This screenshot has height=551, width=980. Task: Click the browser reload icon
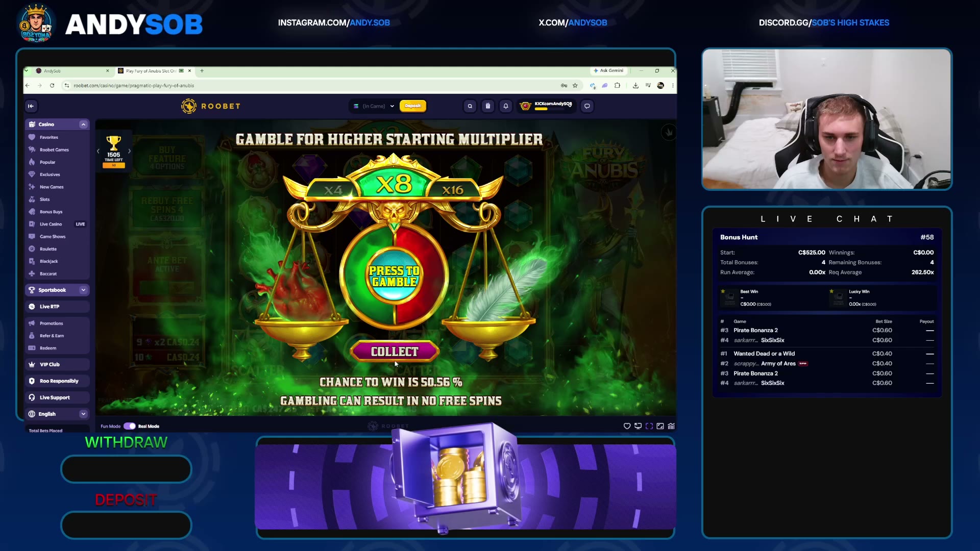point(52,86)
